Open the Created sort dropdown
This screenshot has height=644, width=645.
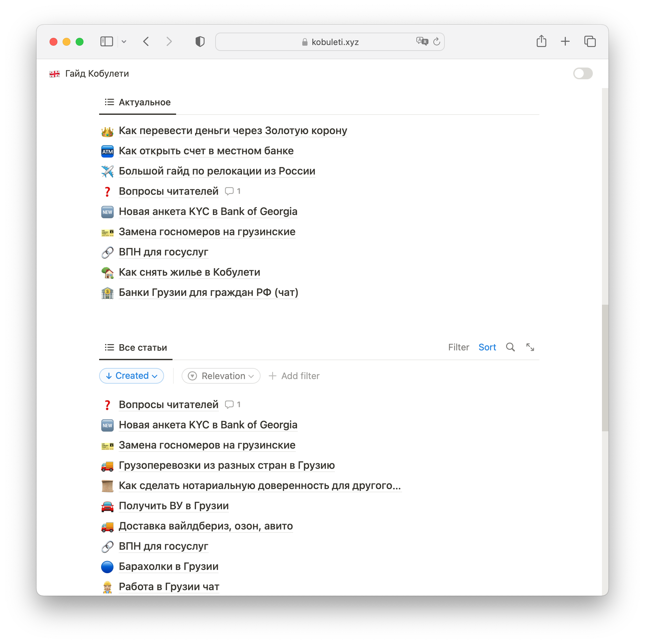131,376
